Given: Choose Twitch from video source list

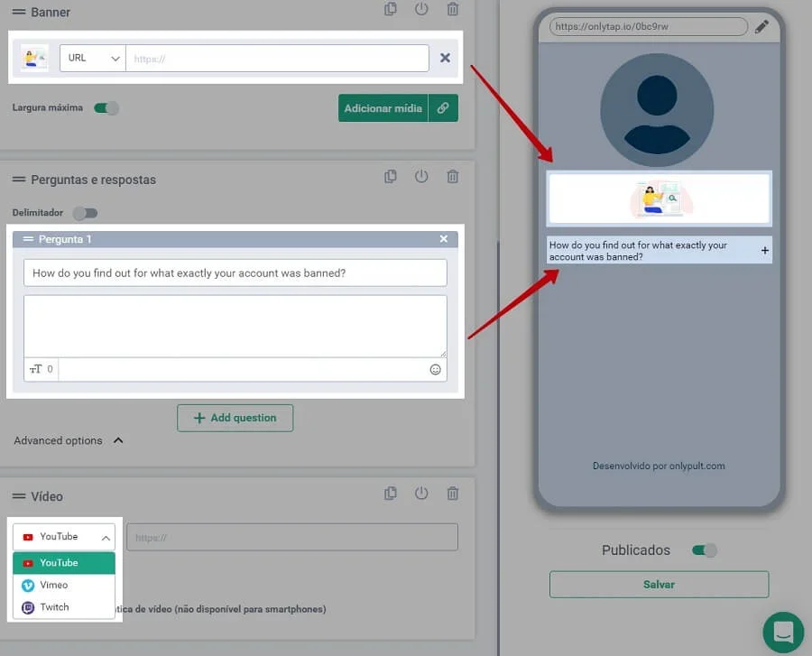Looking at the screenshot, I should [54, 607].
